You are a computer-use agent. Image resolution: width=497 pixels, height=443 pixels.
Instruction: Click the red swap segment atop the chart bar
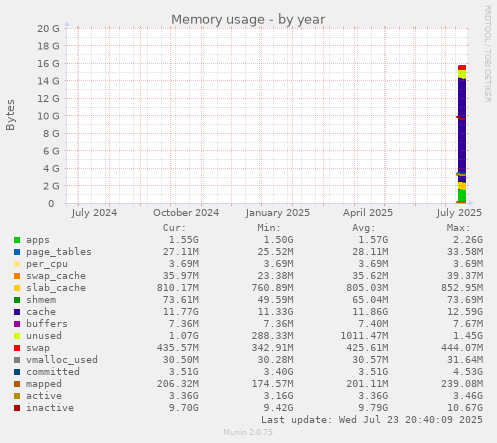click(x=462, y=68)
